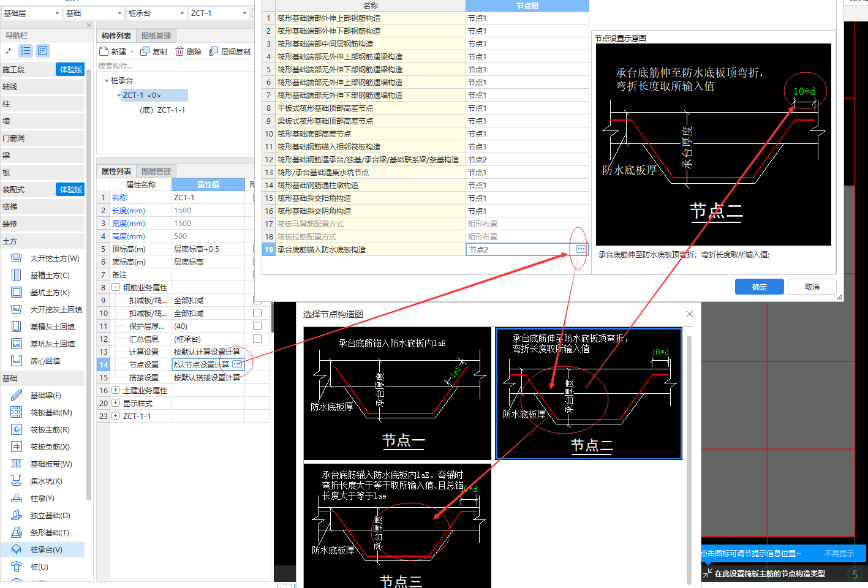Click the 不再提示 link
This screenshot has width=868, height=588.
[x=839, y=553]
